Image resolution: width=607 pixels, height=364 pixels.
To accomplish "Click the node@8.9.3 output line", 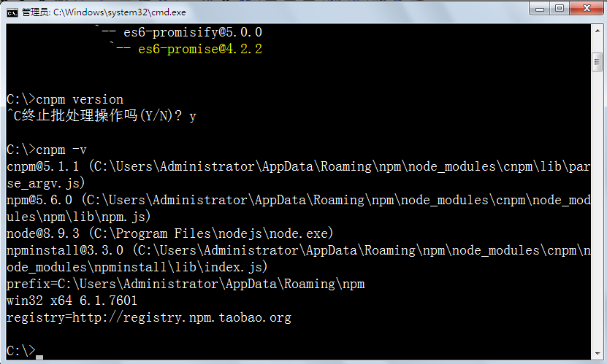I will tap(169, 233).
